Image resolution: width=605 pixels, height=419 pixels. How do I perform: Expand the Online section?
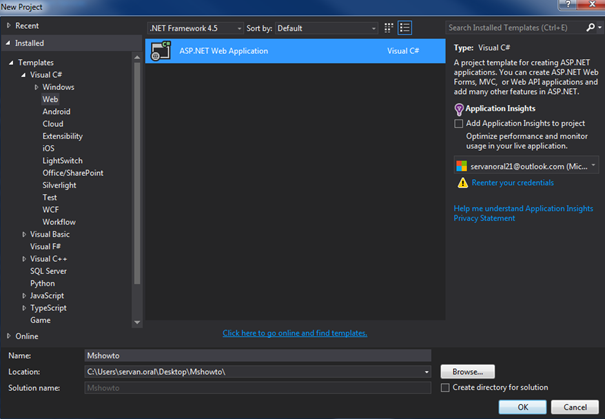pos(8,336)
